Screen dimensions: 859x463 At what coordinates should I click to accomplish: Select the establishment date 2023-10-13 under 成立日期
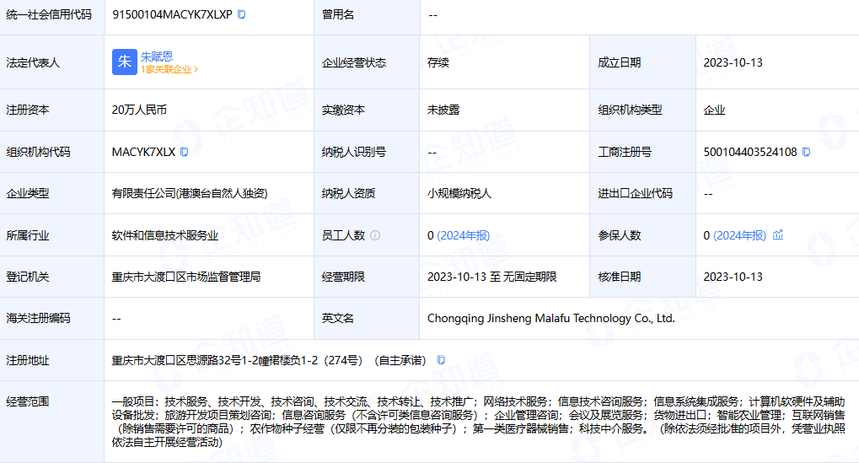[733, 62]
